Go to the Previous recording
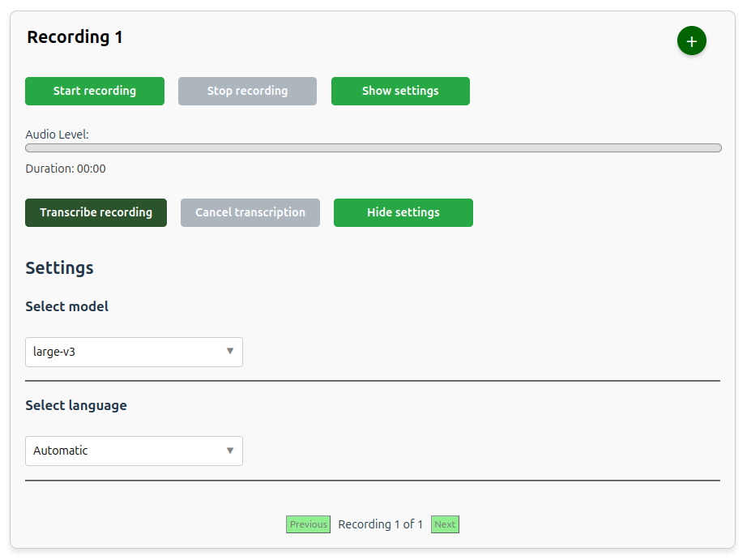This screenshot has width=747, height=560. click(x=308, y=524)
